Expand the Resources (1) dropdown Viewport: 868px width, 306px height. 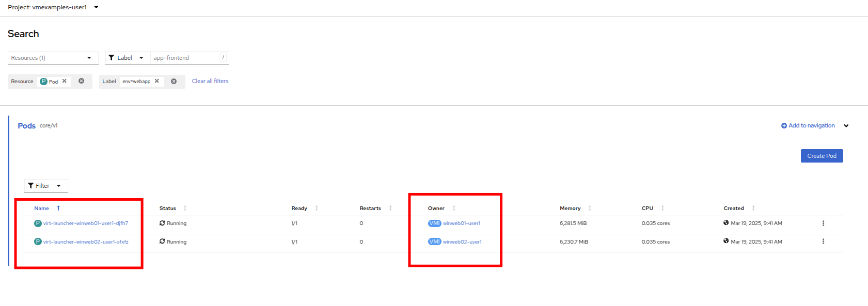point(53,58)
